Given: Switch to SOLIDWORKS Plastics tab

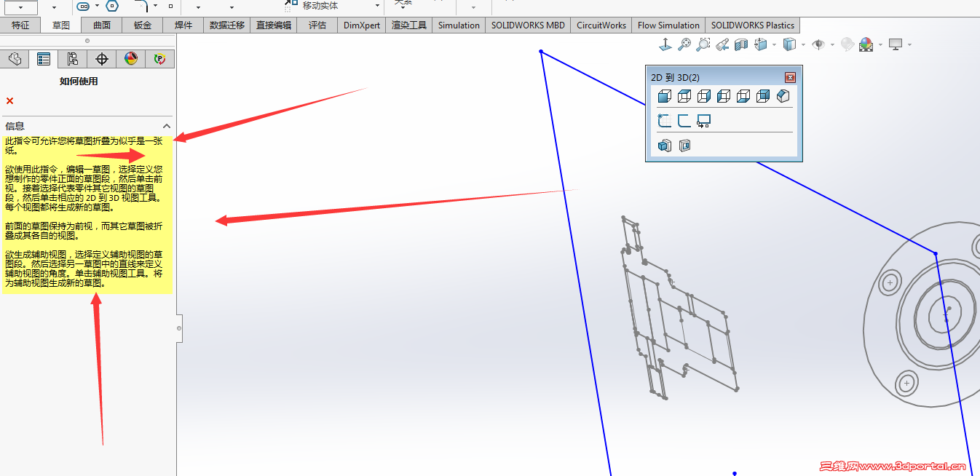Looking at the screenshot, I should pos(753,25).
